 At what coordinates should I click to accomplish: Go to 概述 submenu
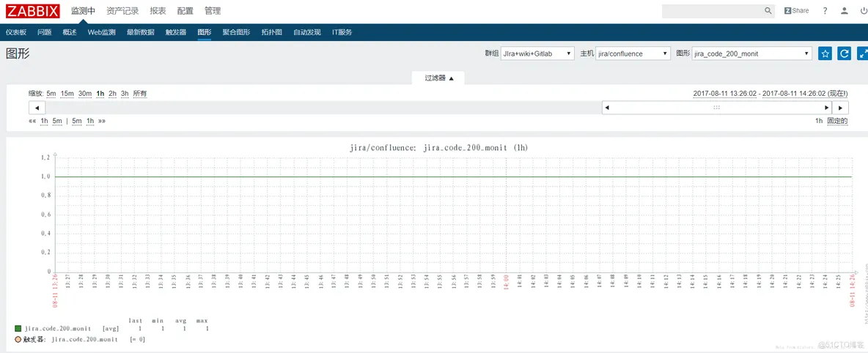tap(70, 32)
